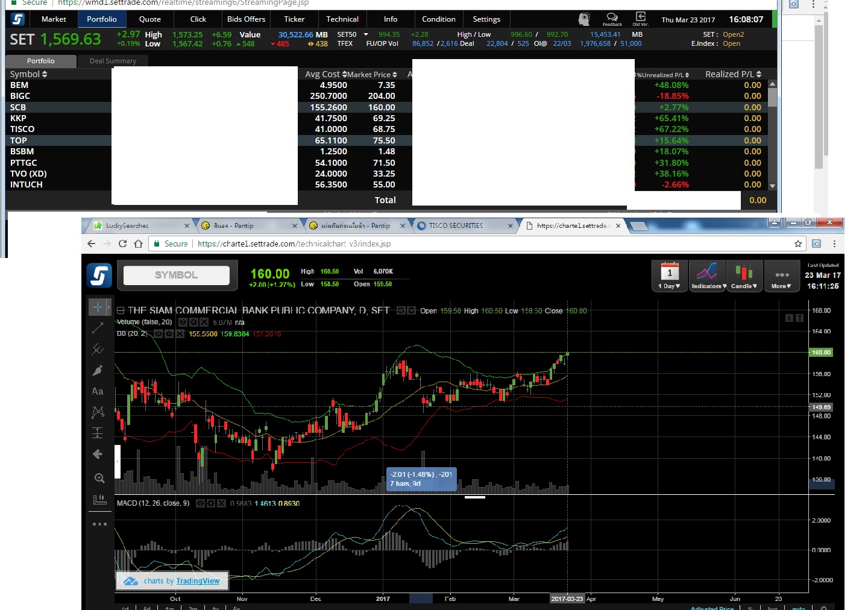Viewport: 868px width, 610px height.
Task: Open the Feedback icon in streaming header
Action: pos(612,19)
